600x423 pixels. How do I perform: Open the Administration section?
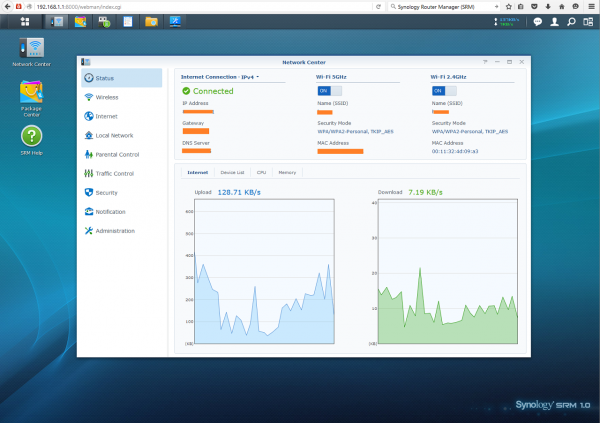pos(122,231)
